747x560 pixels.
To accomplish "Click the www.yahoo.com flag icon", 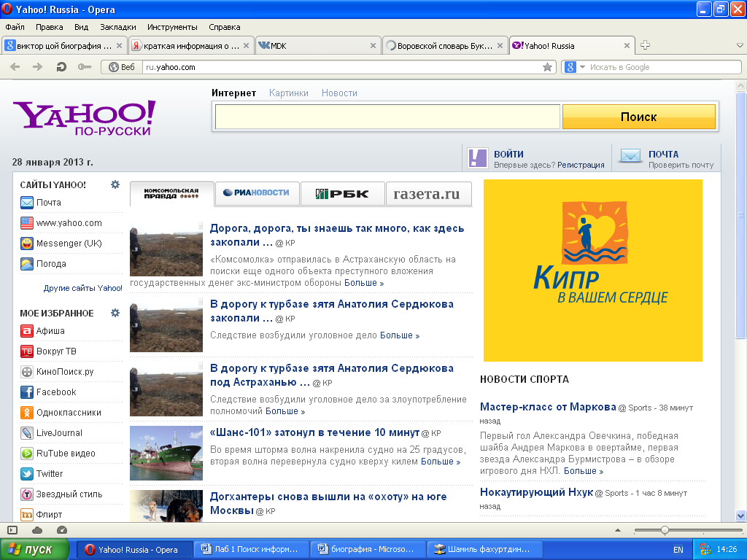I will tap(27, 223).
